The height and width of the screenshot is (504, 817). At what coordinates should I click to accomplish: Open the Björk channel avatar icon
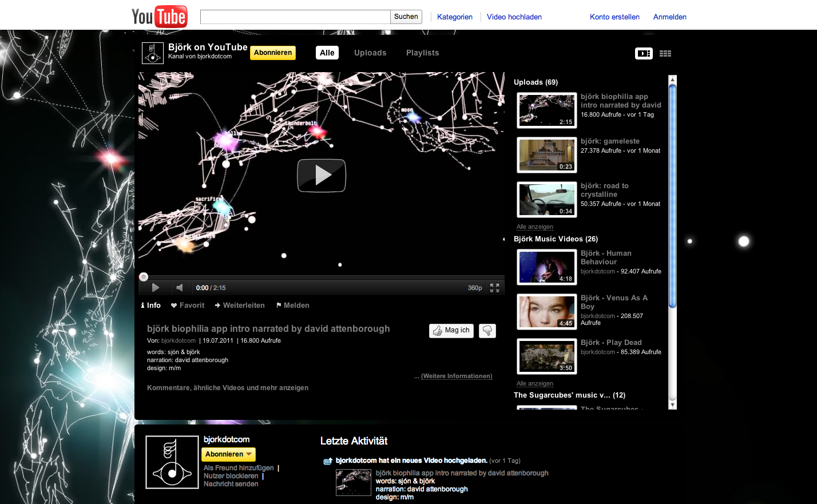pyautogui.click(x=153, y=53)
